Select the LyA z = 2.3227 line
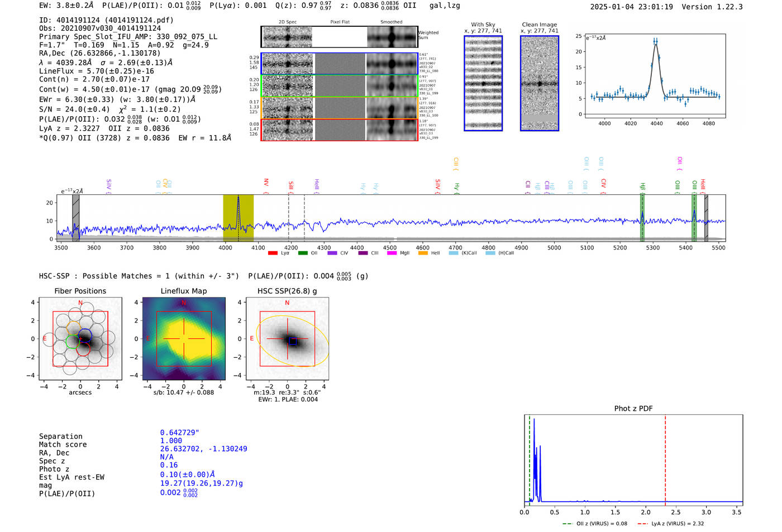This screenshot has width=782, height=532. pyautogui.click(x=104, y=128)
